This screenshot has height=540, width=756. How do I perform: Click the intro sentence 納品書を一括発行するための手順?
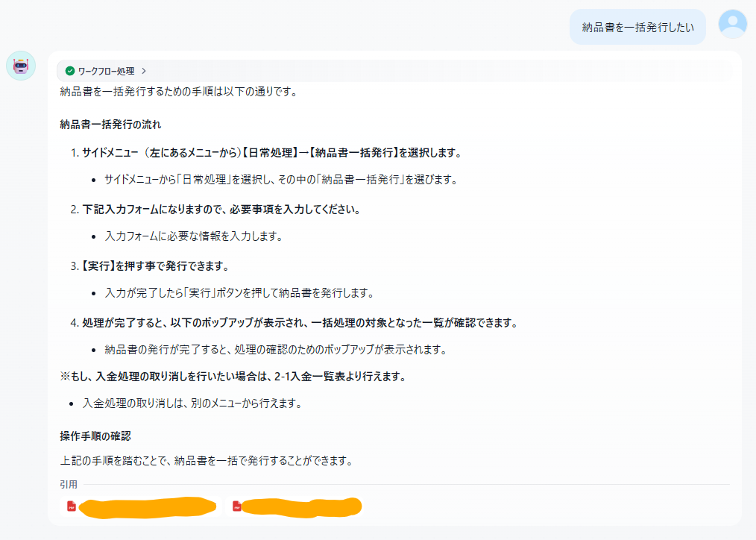tap(179, 91)
